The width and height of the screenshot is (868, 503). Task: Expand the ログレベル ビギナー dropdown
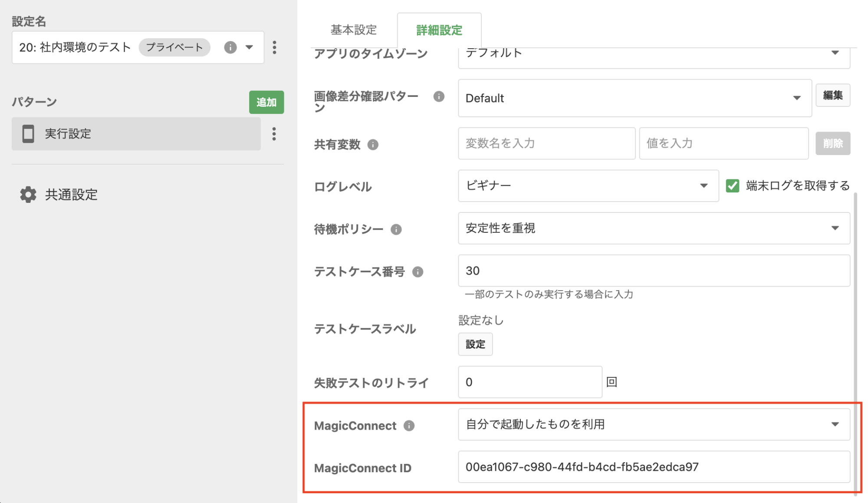(x=588, y=186)
